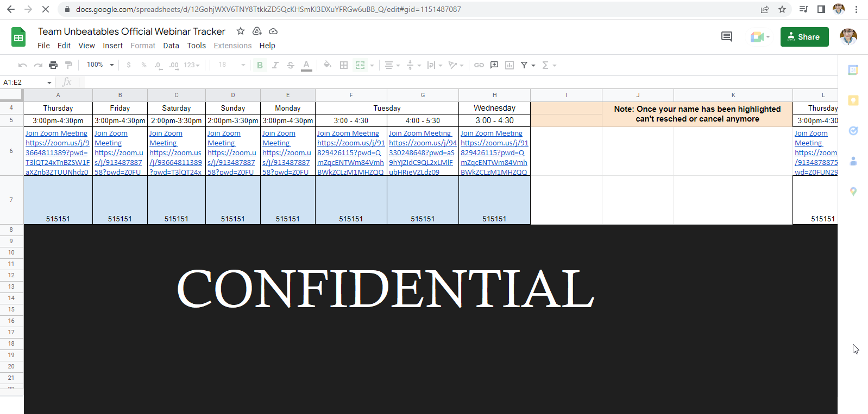
Task: Click the Redo arrow in the toolbar
Action: (38, 65)
